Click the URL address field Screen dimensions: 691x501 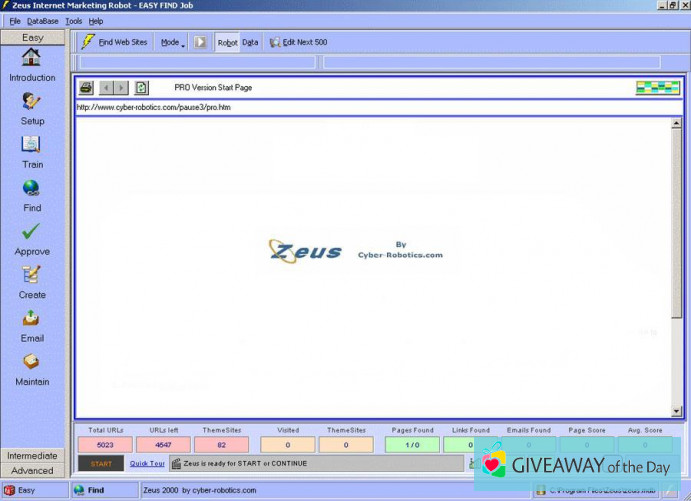coord(370,107)
